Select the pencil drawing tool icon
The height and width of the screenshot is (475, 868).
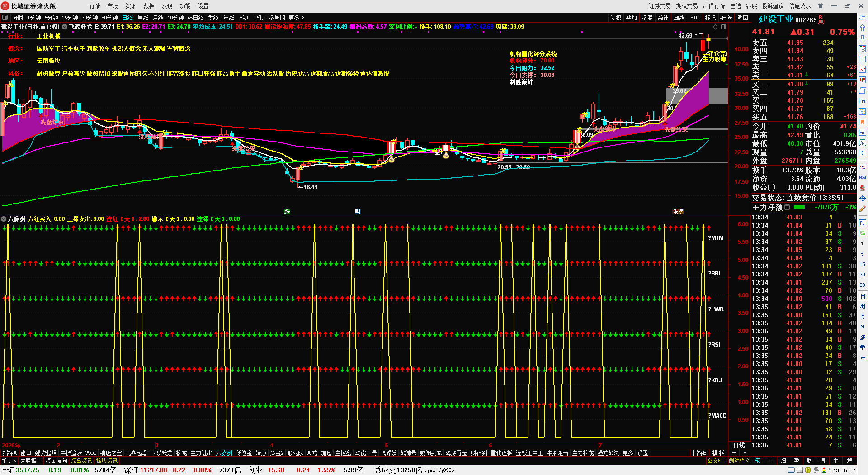coord(863,209)
